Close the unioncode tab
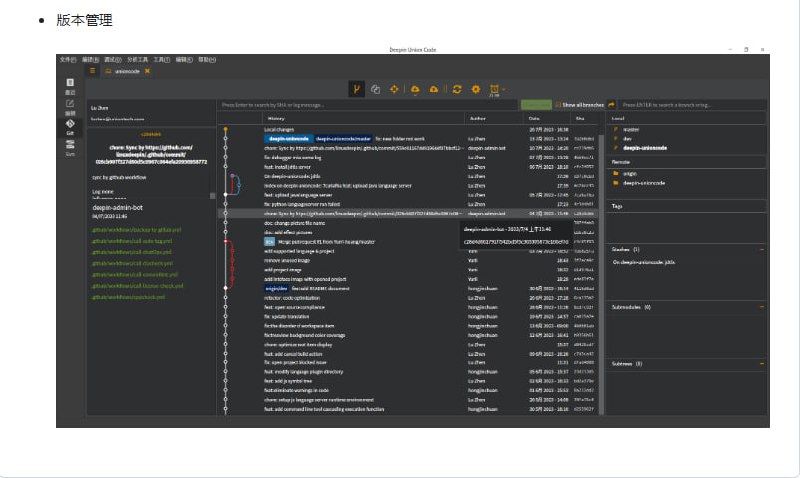 click(x=148, y=71)
